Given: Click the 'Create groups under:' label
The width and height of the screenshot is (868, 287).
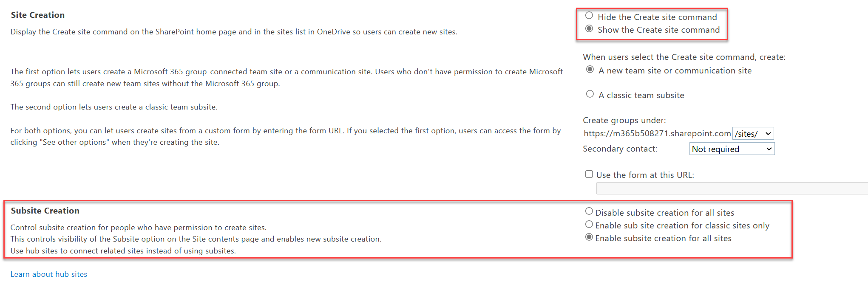Looking at the screenshot, I should tap(624, 120).
